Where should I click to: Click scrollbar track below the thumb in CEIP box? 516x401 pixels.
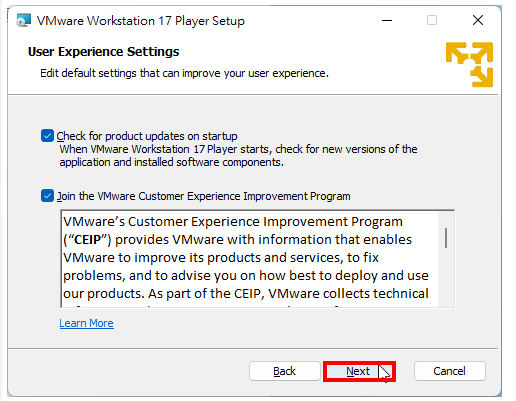[446, 278]
